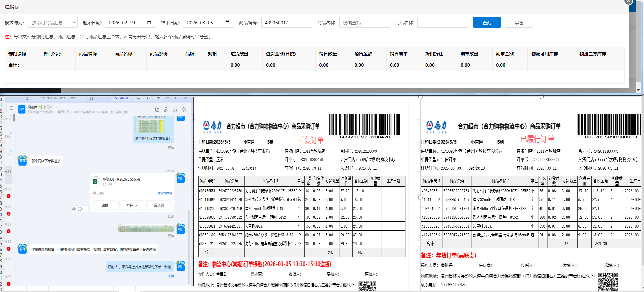The width and height of the screenshot is (644, 292).
Task: Open chat settings gear icon
Action: coord(184,110)
